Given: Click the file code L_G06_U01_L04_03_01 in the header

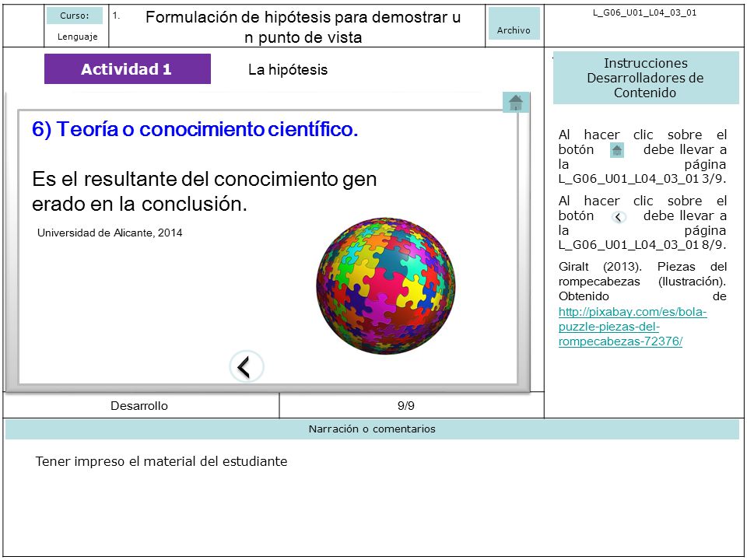Looking at the screenshot, I should (644, 13).
